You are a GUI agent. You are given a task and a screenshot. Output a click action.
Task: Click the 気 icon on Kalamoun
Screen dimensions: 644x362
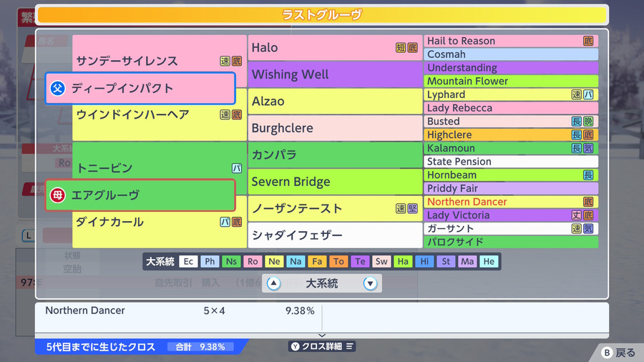point(588,148)
